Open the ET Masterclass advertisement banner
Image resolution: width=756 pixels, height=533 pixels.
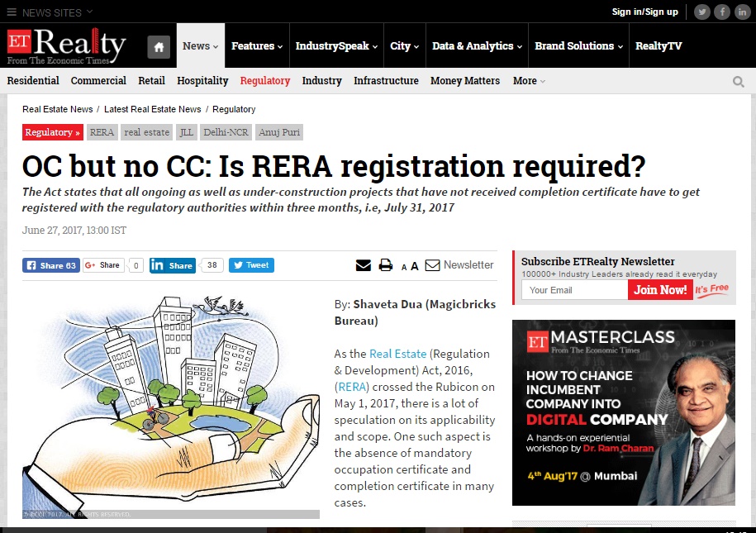pos(624,413)
